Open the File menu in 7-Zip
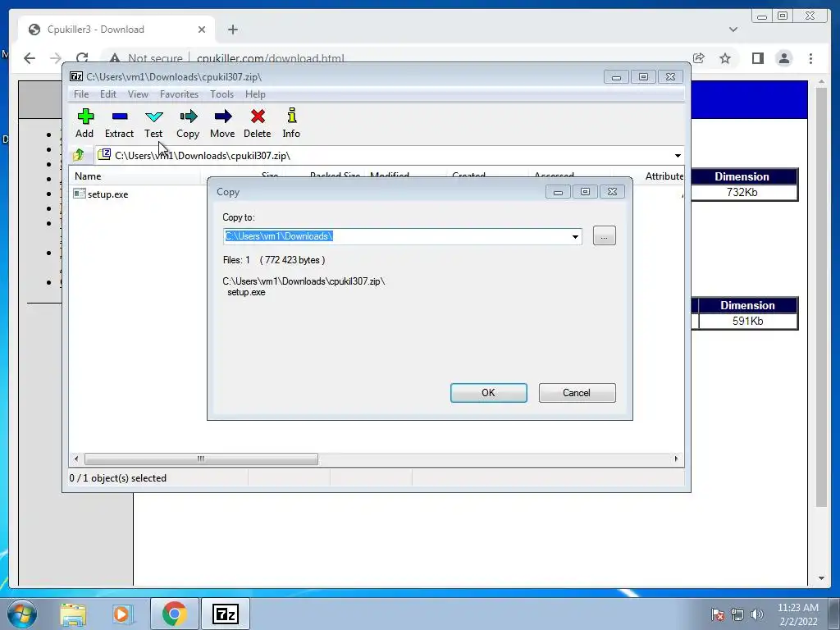This screenshot has width=840, height=630. coord(81,94)
